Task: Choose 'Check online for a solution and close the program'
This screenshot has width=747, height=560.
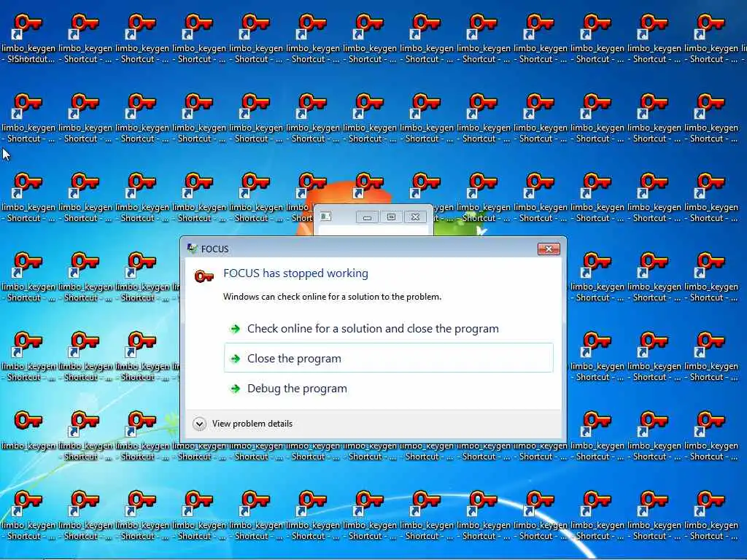Action: pos(373,329)
